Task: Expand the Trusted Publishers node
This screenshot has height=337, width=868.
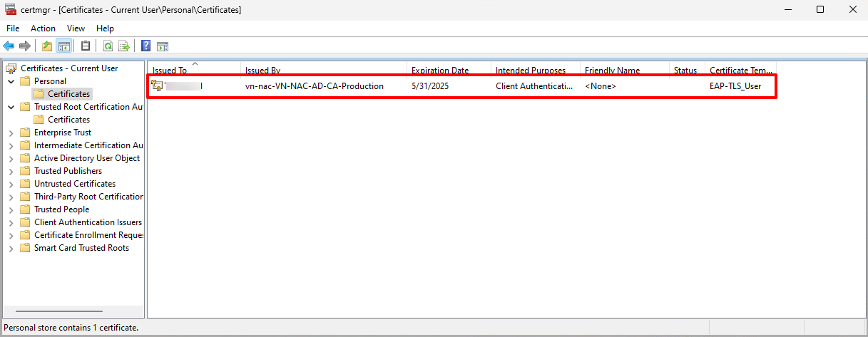Action: pyautogui.click(x=11, y=171)
